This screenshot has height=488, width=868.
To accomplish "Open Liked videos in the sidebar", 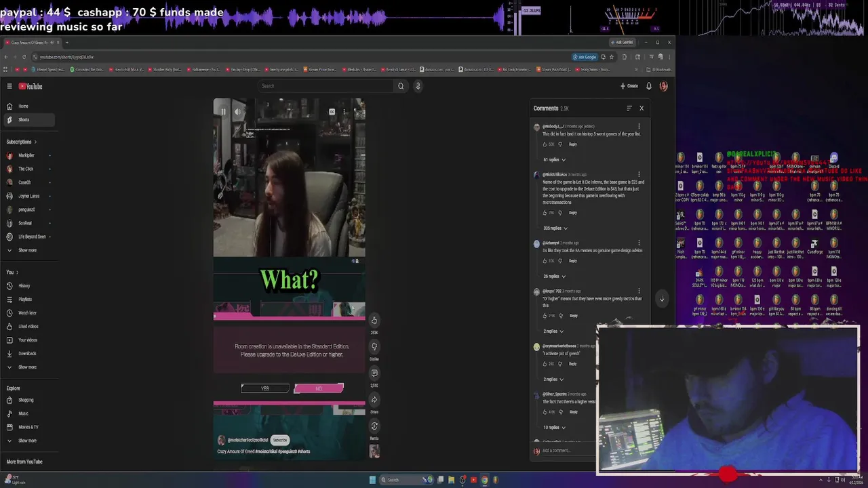I will pos(28,327).
